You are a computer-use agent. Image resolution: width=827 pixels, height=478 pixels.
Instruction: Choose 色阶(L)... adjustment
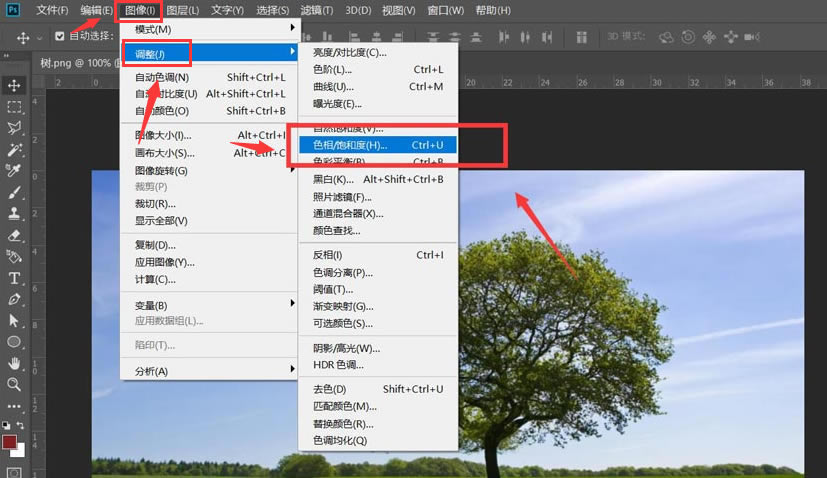point(378,69)
